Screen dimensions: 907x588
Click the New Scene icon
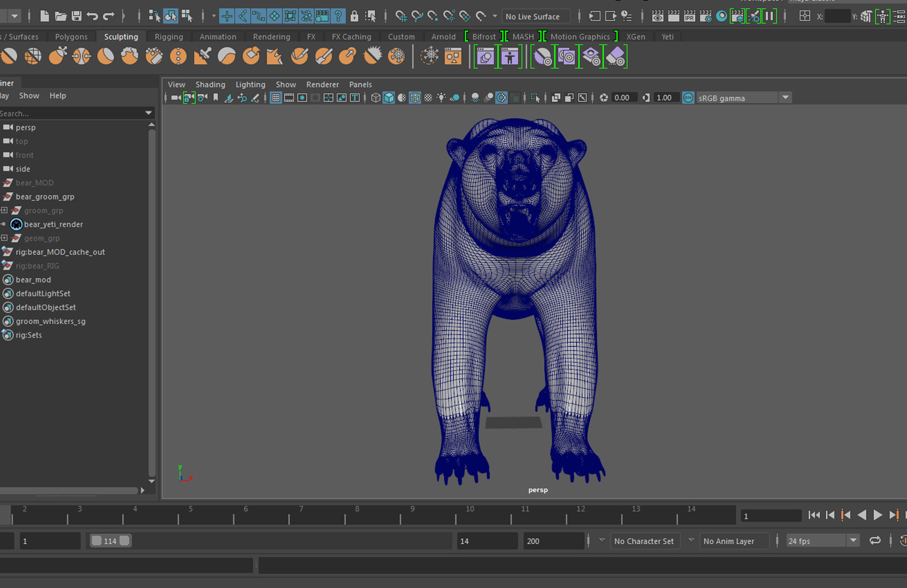(44, 16)
